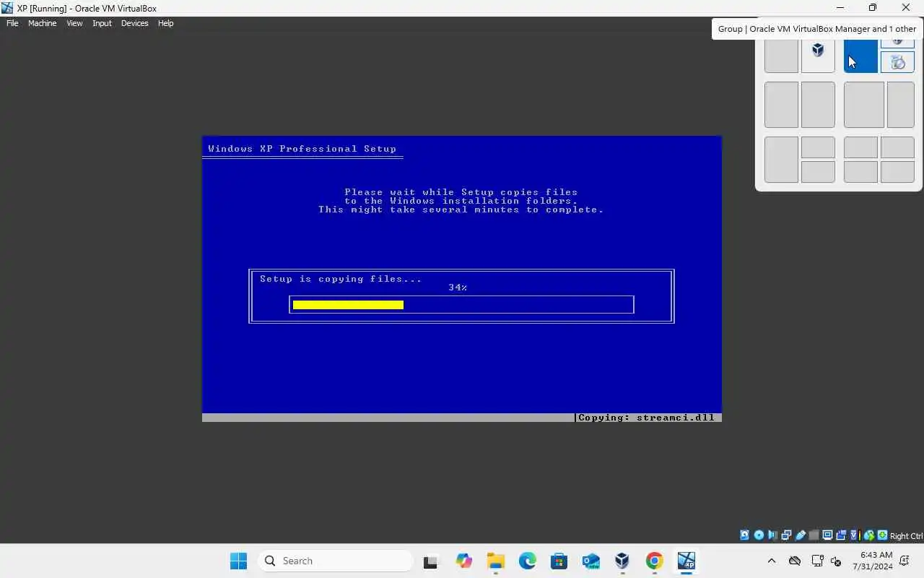The image size is (924, 578).
Task: Show hidden system tray icons
Action: pyautogui.click(x=771, y=561)
